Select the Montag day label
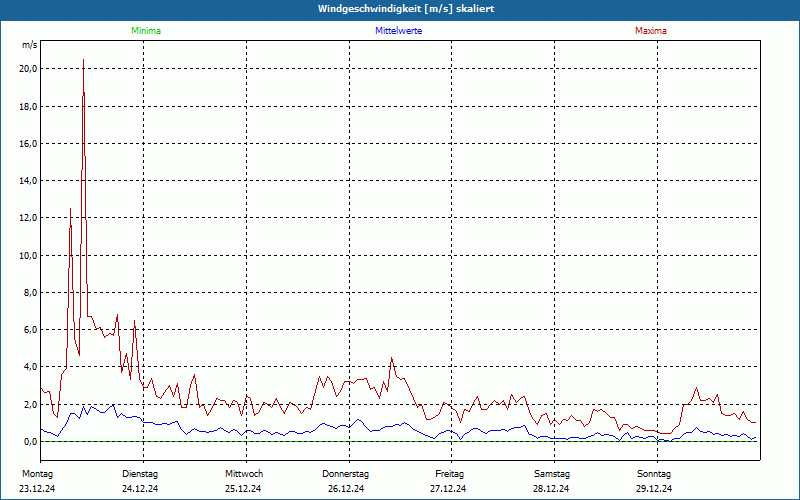The height and width of the screenshot is (500, 800). coord(37,473)
